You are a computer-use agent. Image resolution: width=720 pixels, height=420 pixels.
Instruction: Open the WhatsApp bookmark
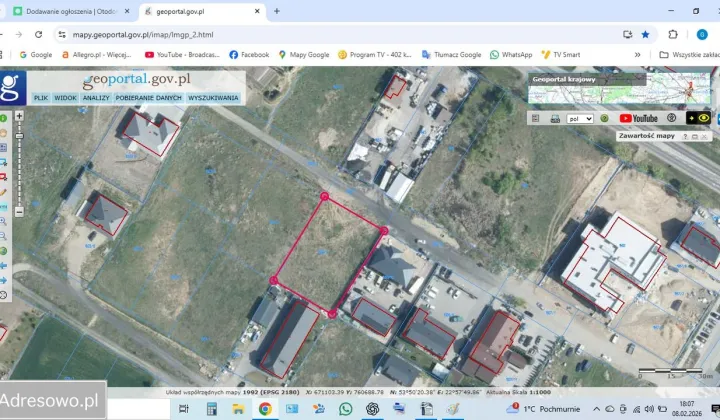point(511,55)
